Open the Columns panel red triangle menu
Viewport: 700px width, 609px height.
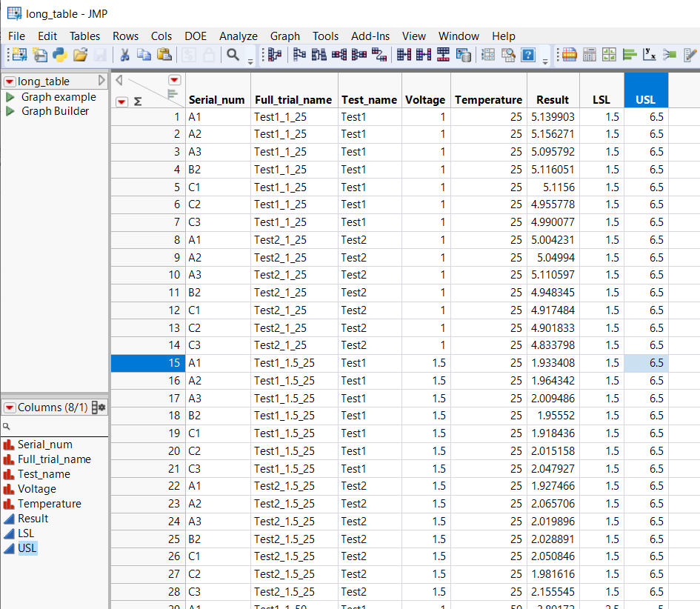[x=10, y=407]
